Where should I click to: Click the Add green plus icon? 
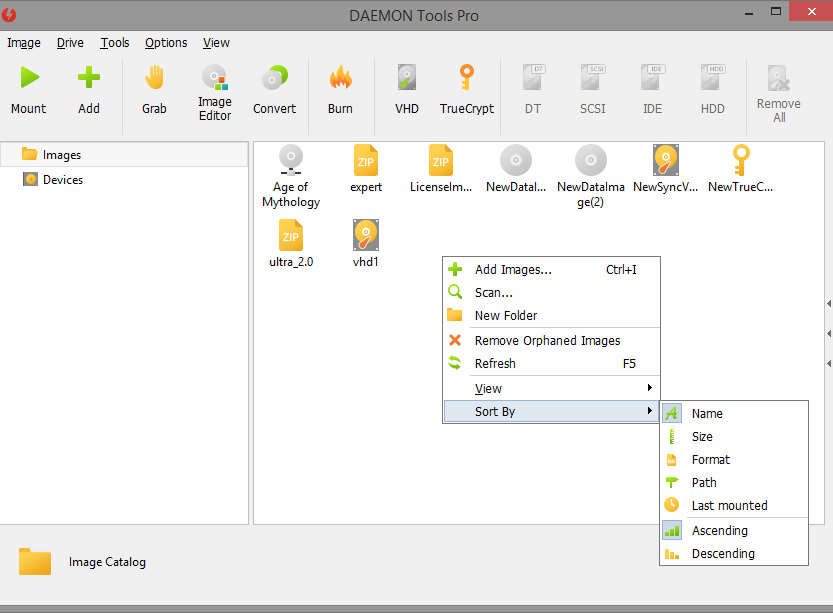[89, 78]
